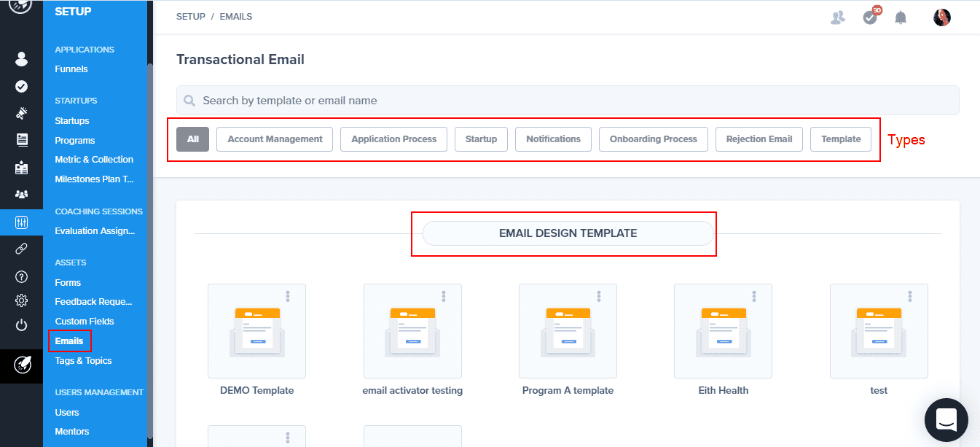Open tasks icon with 30 badge
Image resolution: width=980 pixels, height=447 pixels.
[870, 17]
